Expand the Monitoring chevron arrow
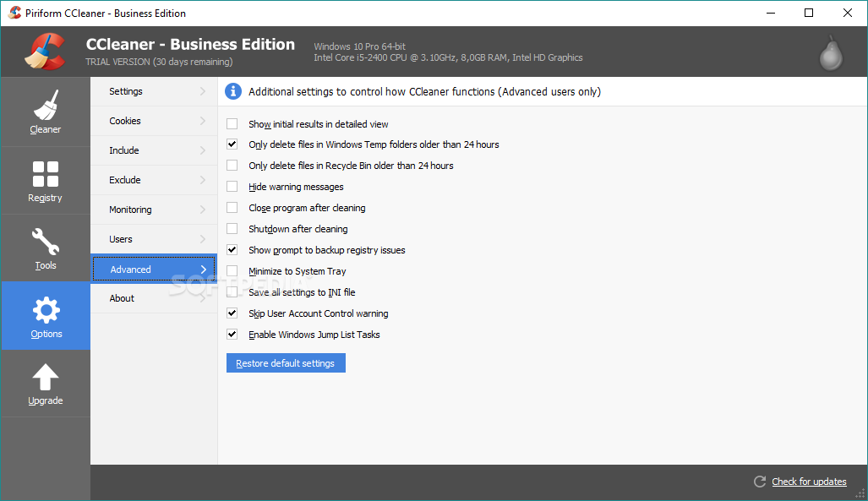 point(203,210)
